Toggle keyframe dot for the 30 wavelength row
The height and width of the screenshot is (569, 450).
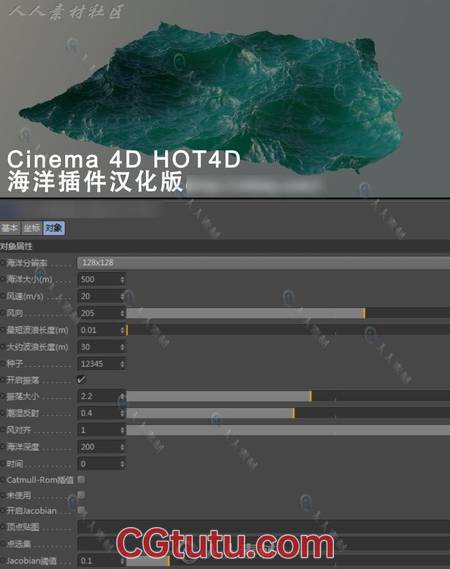(x=3, y=347)
